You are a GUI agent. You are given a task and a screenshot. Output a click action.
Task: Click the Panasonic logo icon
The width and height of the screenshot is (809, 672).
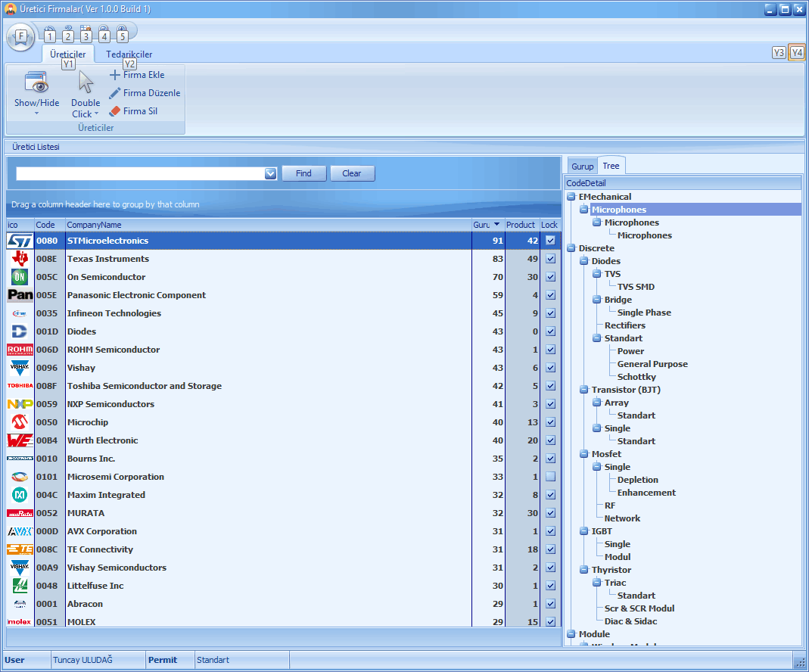[20, 295]
